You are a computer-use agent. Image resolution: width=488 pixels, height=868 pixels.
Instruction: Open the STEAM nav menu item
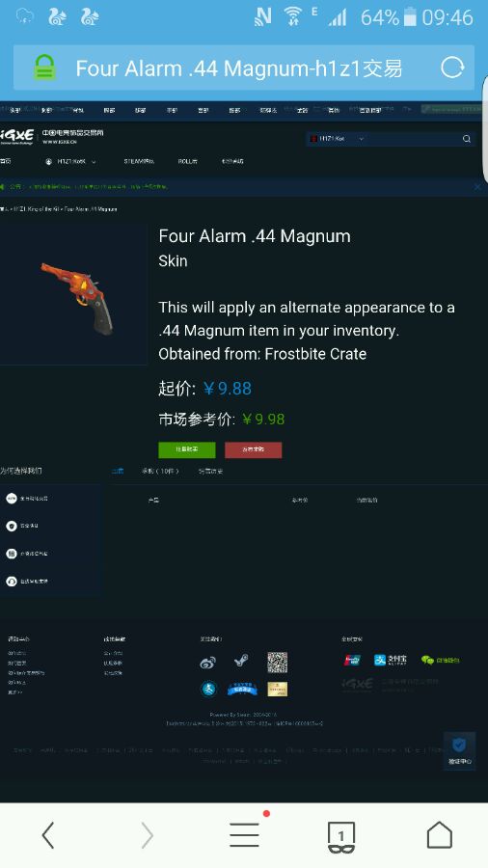pos(139,162)
